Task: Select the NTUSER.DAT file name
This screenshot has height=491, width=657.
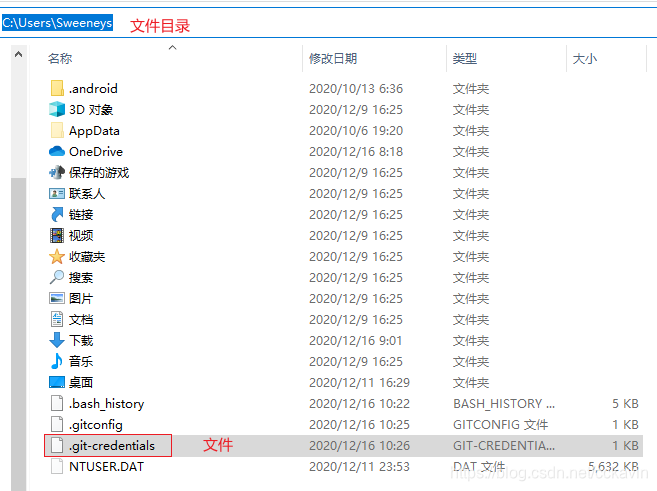Action: 106,466
